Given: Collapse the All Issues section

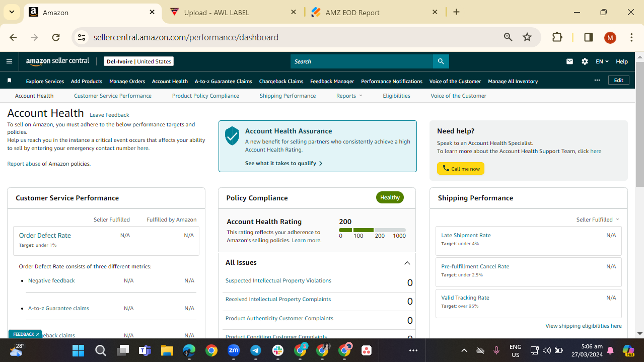Looking at the screenshot, I should [407, 263].
